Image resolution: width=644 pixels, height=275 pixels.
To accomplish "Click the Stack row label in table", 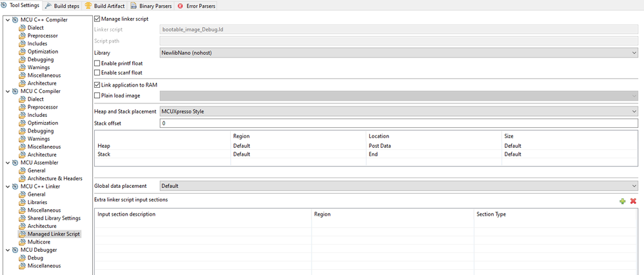I will 104,154.
